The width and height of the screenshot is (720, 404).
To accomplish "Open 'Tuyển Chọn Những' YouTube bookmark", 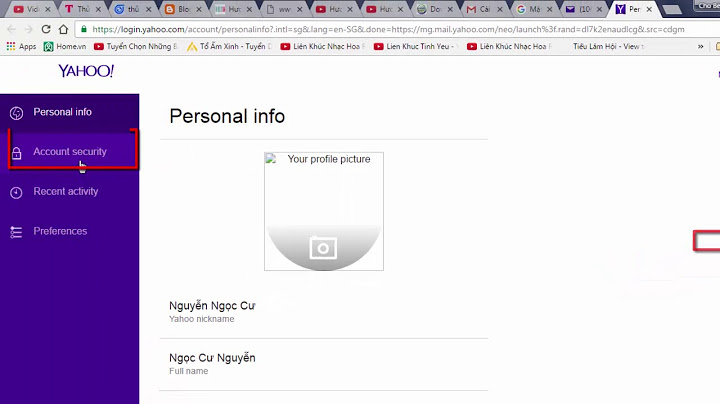I will tap(135, 46).
